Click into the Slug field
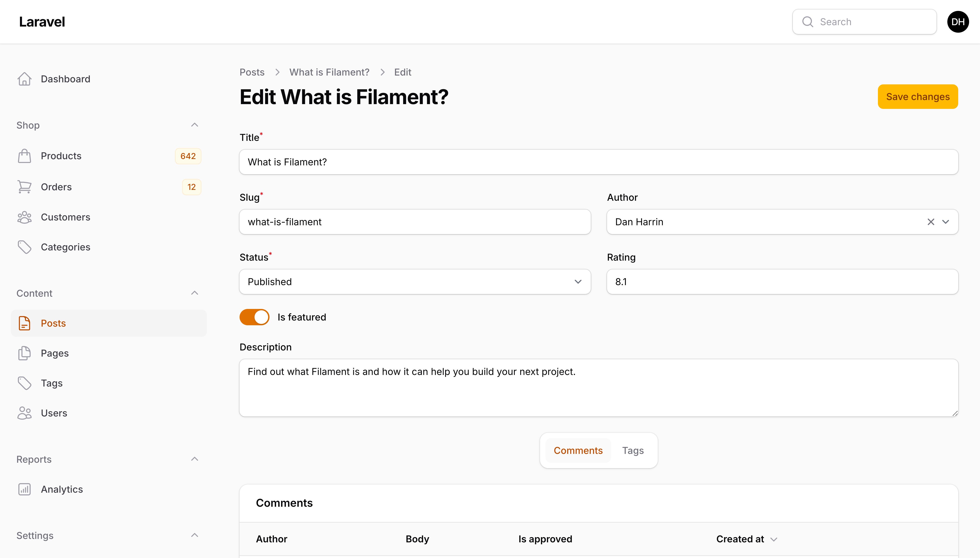 pyautogui.click(x=415, y=222)
